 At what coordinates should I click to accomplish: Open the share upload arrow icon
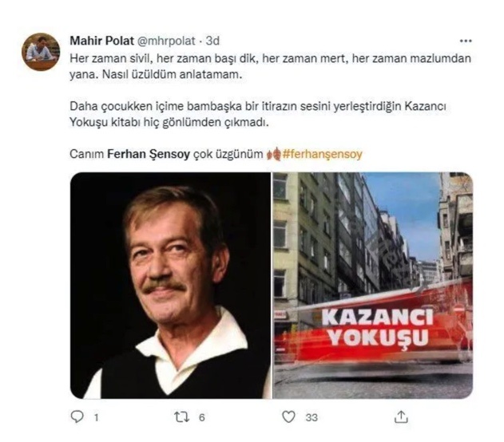(401, 416)
